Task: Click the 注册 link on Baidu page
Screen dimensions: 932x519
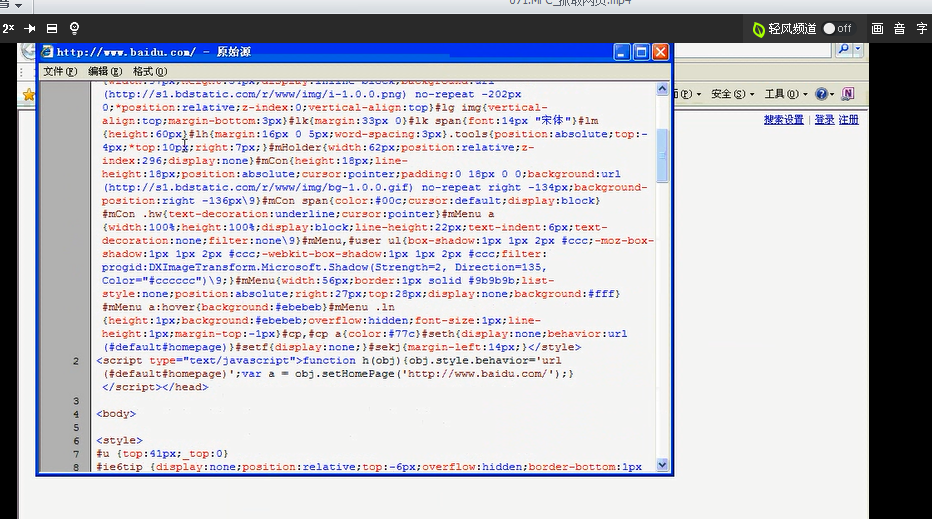Action: point(849,119)
